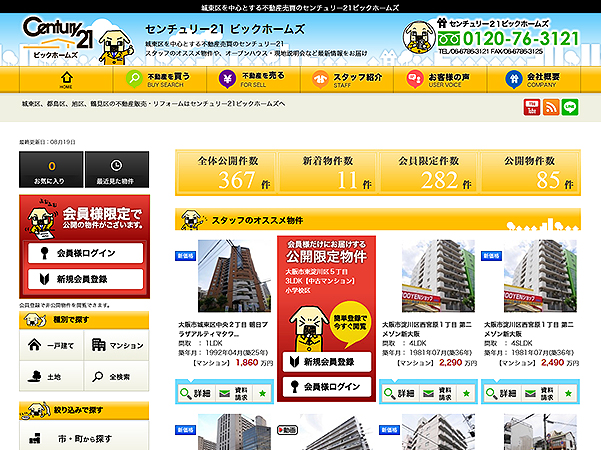Image resolution: width=601 pixels, height=450 pixels.
Task: Open the 不動産を売る FOR SELL menu
Action: pos(253,79)
